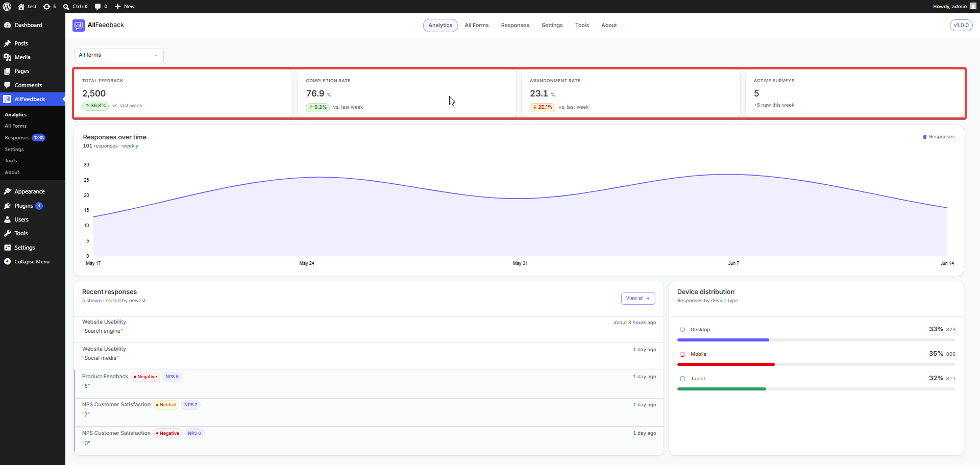
Task: Open the Product Feedback negative response row
Action: [x=369, y=384]
